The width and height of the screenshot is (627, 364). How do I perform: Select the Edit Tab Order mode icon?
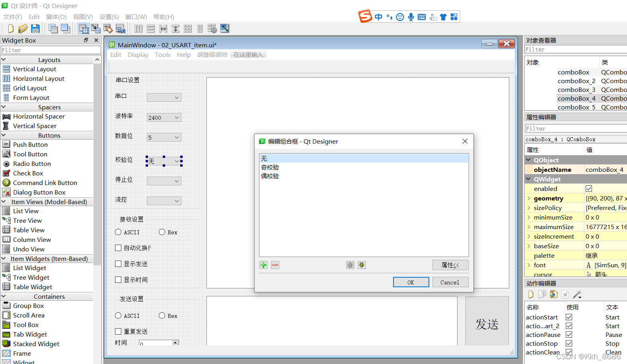click(120, 29)
